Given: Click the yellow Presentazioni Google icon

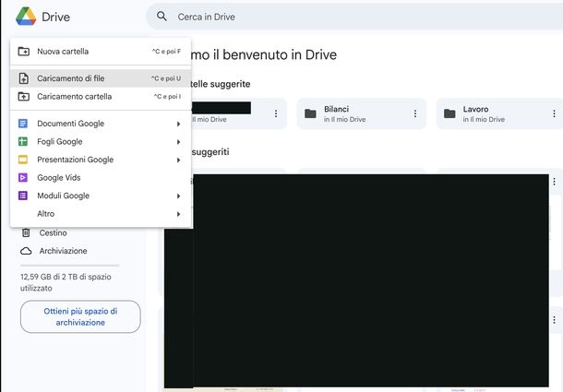Looking at the screenshot, I should click(x=23, y=160).
